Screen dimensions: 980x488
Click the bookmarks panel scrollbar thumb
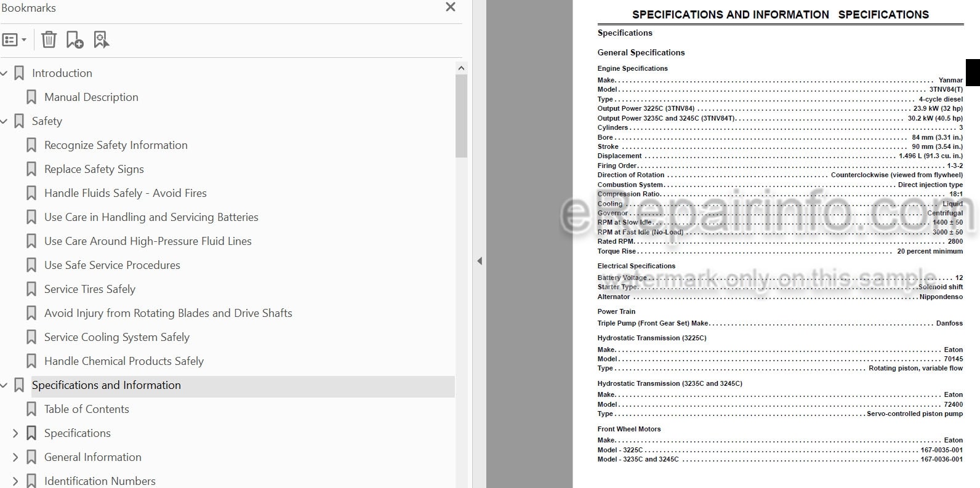461,116
